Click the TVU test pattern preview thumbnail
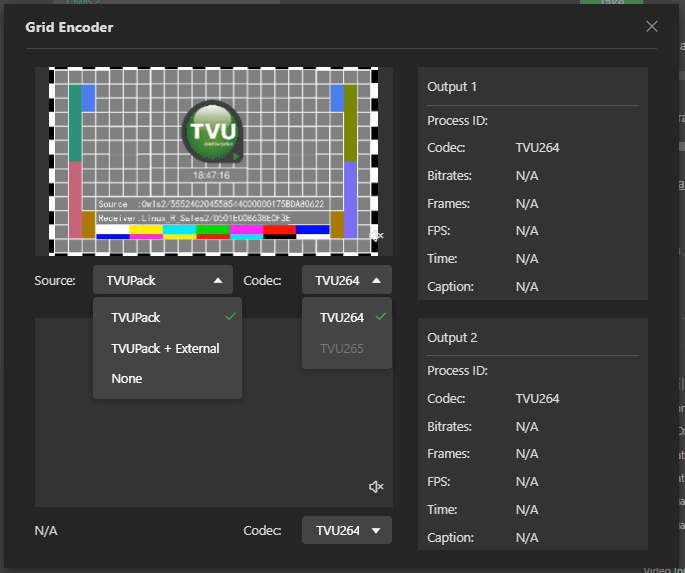685x573 pixels. click(x=214, y=161)
